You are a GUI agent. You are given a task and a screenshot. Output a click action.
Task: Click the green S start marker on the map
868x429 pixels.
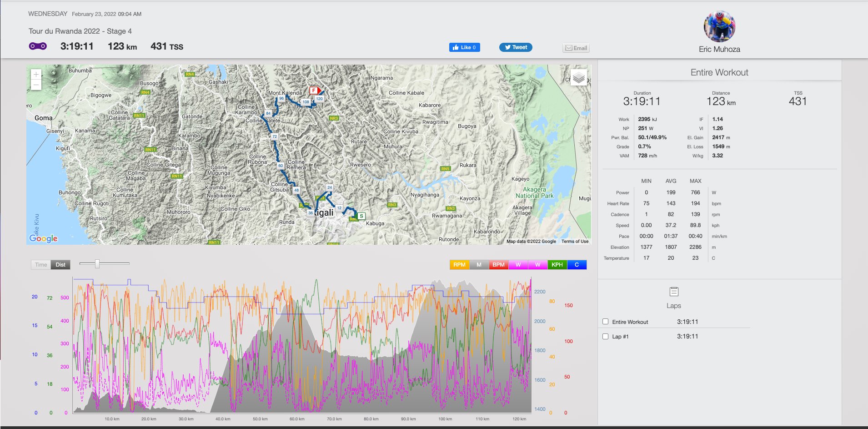[x=361, y=216]
